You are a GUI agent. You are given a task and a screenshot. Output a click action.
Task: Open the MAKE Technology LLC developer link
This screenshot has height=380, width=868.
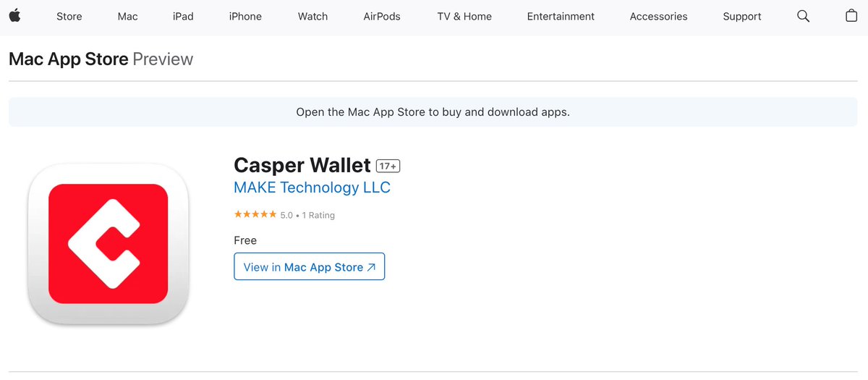coord(312,187)
